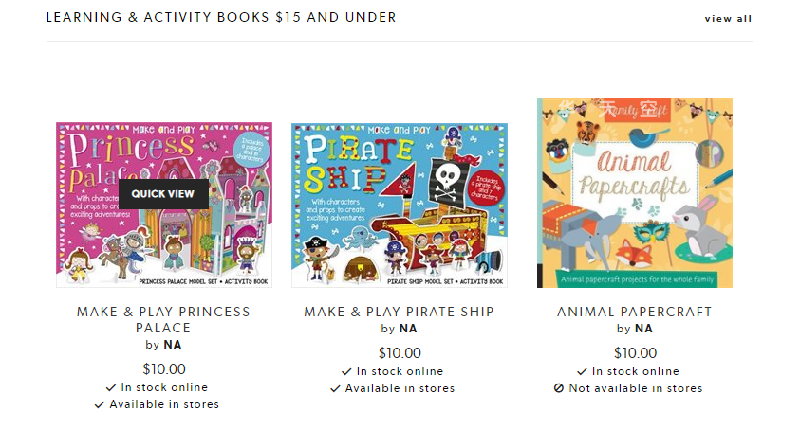
Task: Click the NA author under Princess Palace
Action: point(172,345)
